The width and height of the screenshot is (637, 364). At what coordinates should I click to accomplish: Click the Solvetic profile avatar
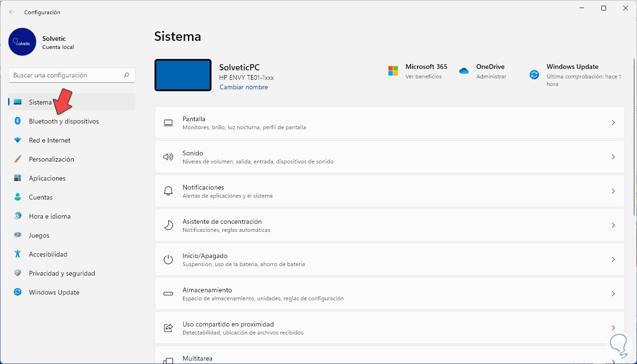tap(22, 42)
